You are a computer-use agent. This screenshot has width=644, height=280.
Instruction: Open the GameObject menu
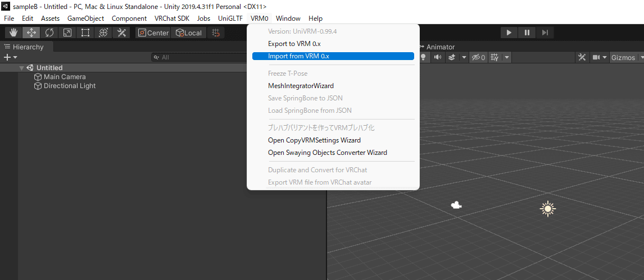(86, 19)
